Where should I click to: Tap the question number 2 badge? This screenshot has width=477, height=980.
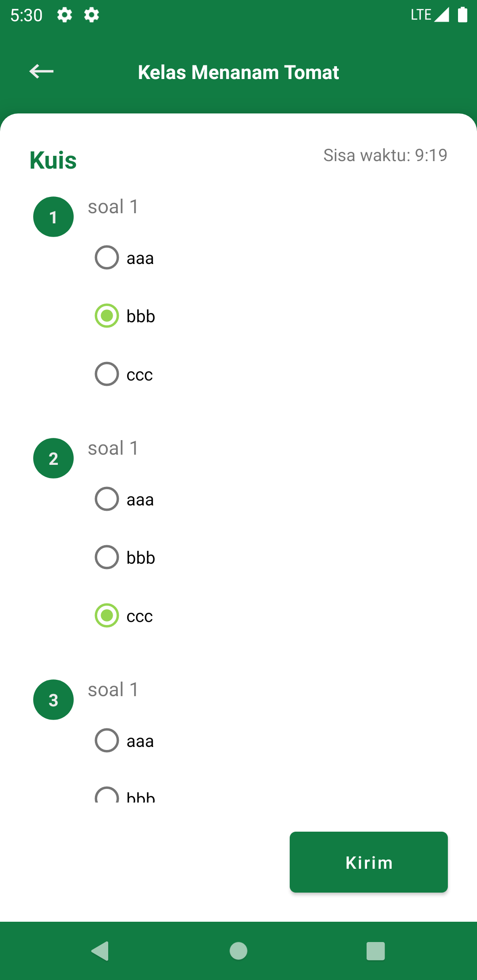(x=53, y=458)
